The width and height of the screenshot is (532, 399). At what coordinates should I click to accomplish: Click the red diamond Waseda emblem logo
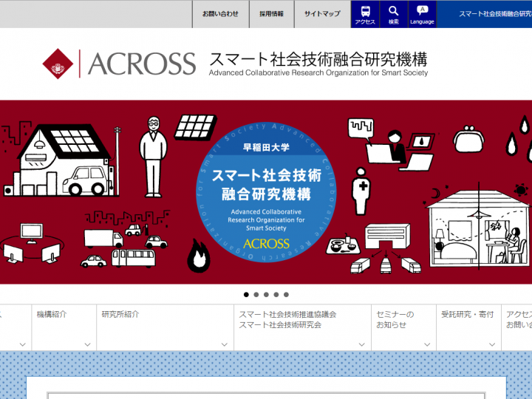[58, 64]
